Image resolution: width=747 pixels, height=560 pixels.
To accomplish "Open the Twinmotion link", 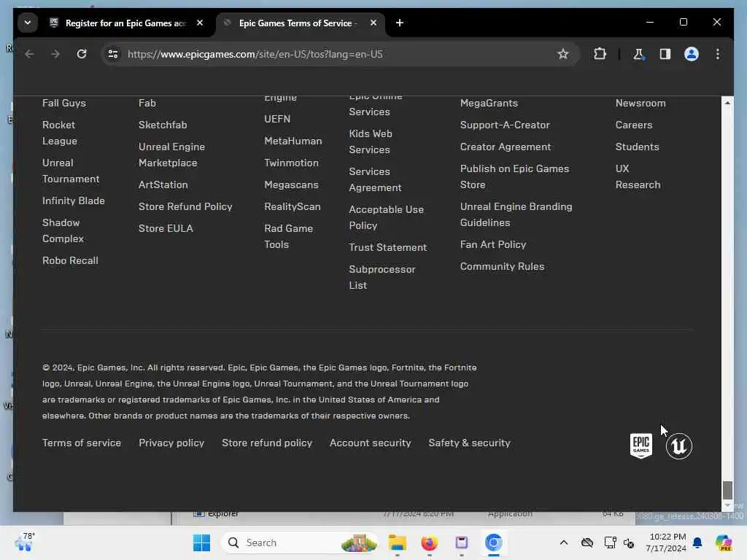I will coord(291,163).
